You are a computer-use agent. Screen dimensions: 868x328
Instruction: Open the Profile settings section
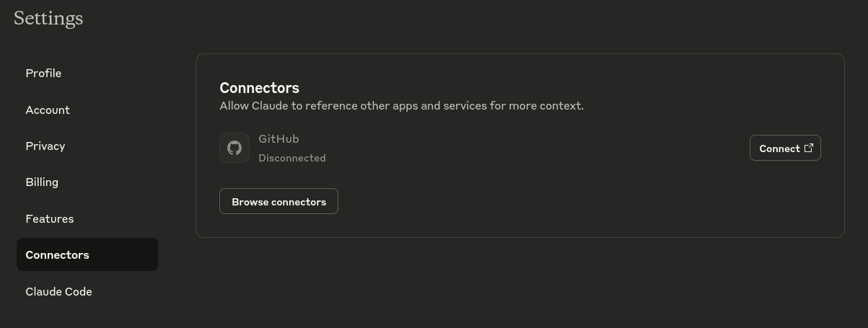(43, 74)
